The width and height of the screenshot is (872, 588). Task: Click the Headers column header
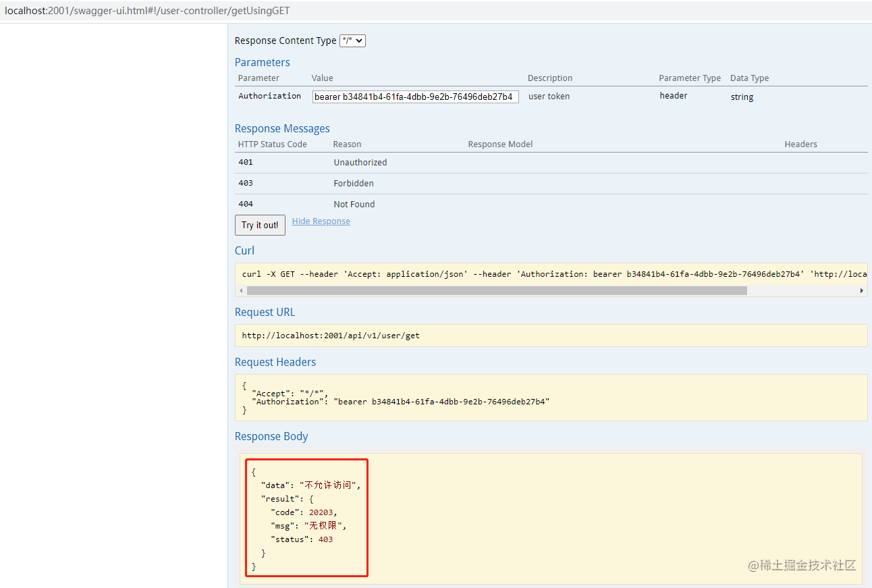coord(800,144)
